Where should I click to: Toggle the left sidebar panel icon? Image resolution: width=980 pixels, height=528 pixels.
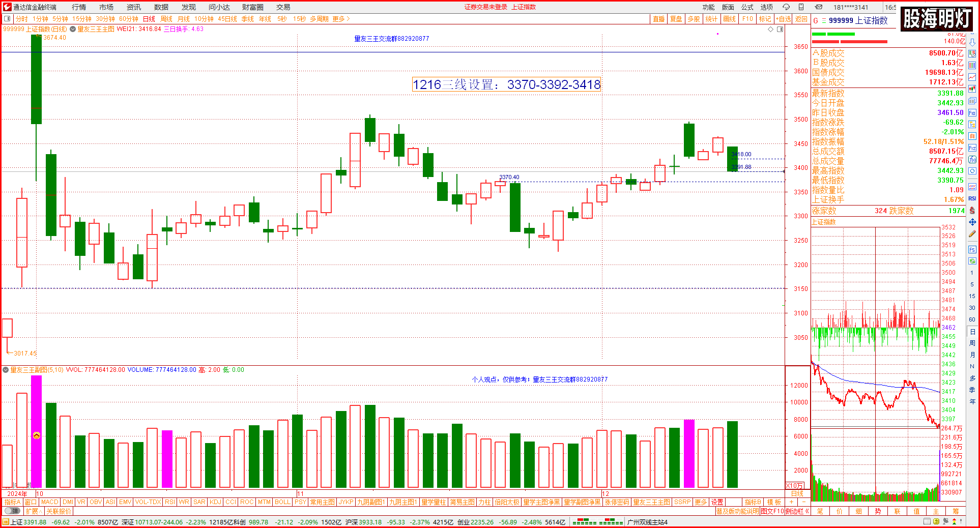(x=7, y=19)
